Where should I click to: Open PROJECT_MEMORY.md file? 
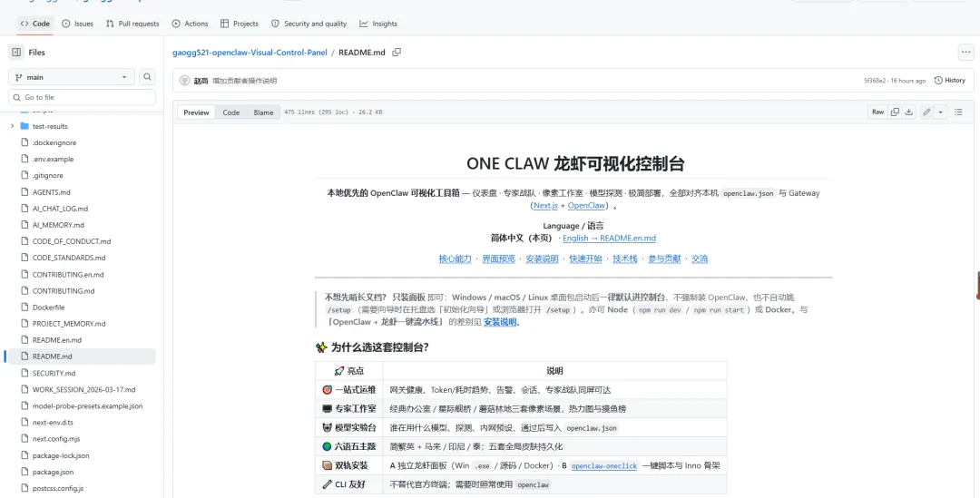tap(69, 324)
